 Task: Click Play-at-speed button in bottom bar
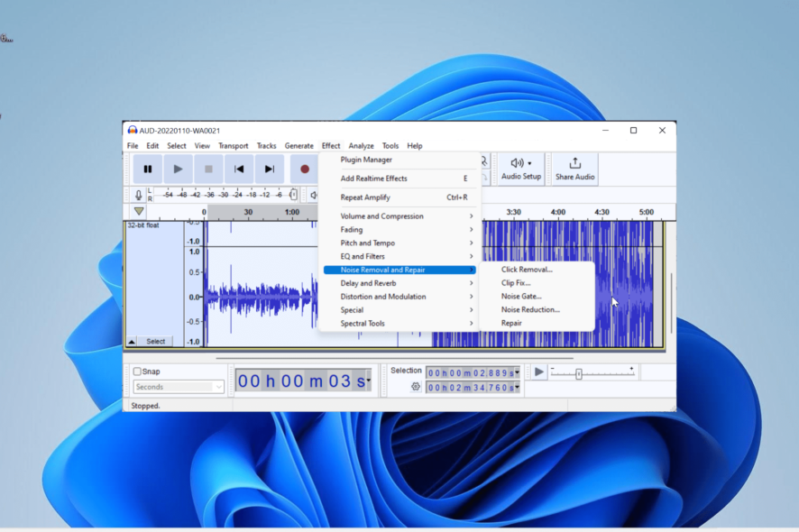(x=539, y=371)
